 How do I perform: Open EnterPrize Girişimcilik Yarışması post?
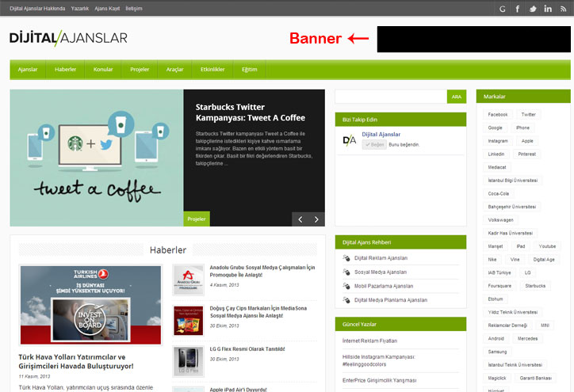tap(379, 380)
